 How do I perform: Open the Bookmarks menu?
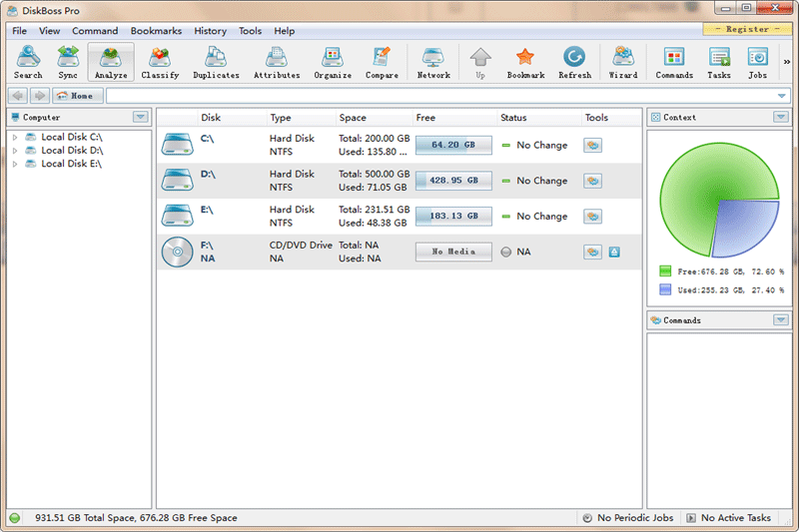click(x=156, y=31)
